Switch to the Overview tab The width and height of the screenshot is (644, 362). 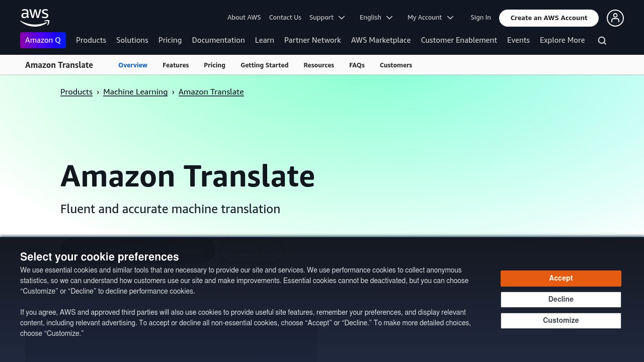point(133,65)
